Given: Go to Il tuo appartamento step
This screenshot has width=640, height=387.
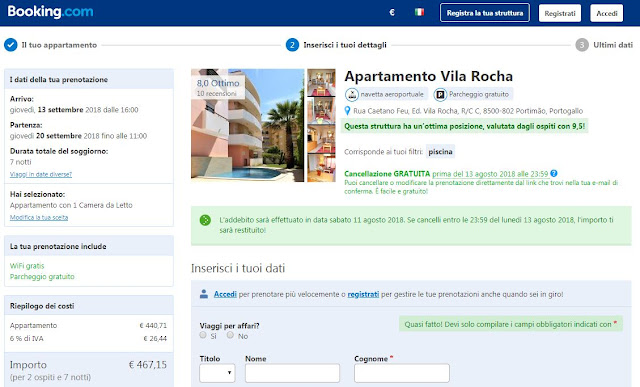Looking at the screenshot, I should coord(59,45).
